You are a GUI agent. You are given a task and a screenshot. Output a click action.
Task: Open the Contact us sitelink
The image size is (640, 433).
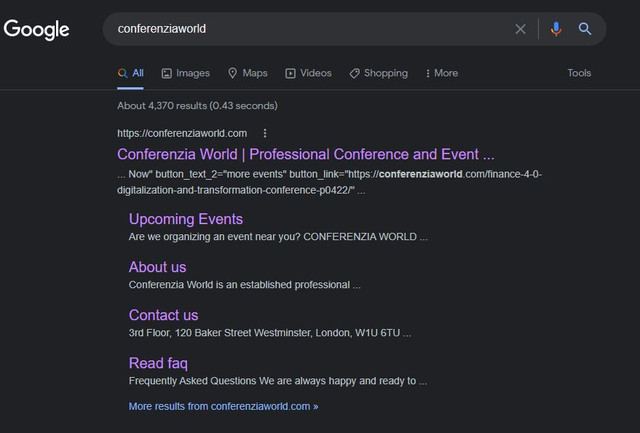point(163,315)
